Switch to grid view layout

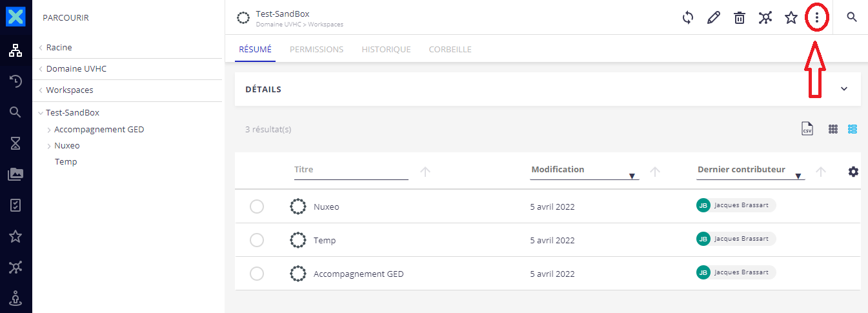[833, 129]
